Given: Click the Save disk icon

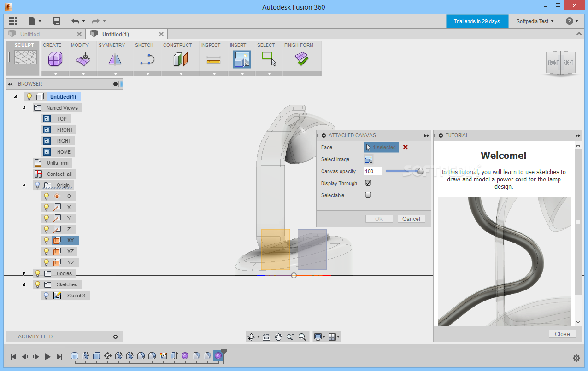Looking at the screenshot, I should (57, 21).
